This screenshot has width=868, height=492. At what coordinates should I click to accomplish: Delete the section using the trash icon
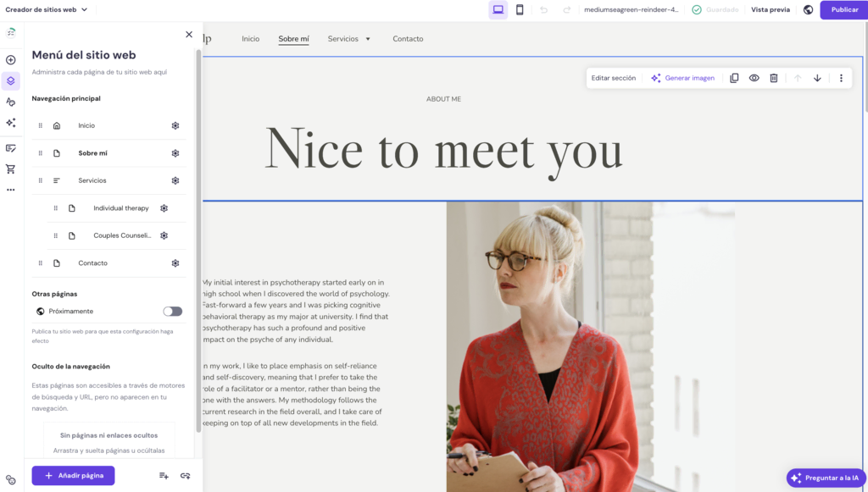point(774,78)
